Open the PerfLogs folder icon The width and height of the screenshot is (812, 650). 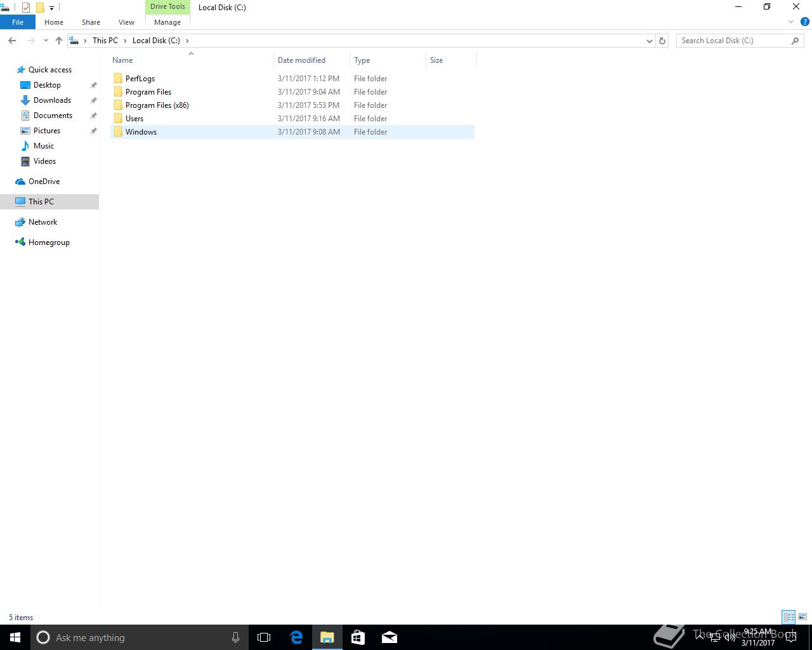click(x=118, y=79)
